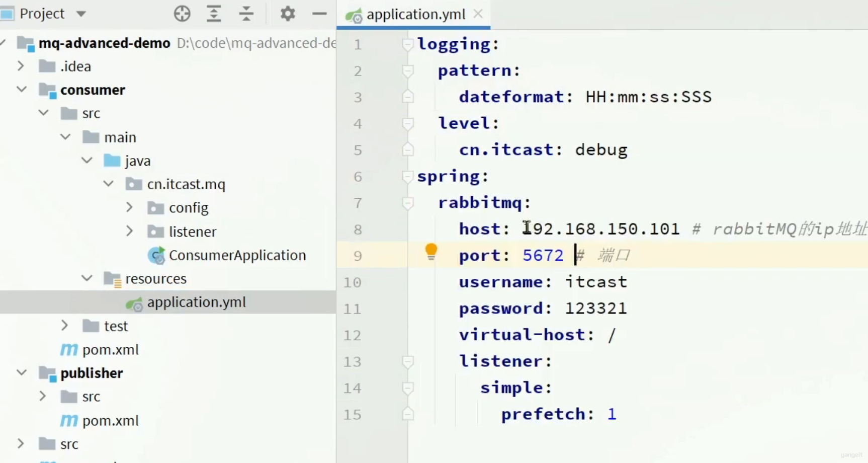868x463 pixels.
Task: Click the Expand All icon in Project toolbar
Action: [x=214, y=14]
